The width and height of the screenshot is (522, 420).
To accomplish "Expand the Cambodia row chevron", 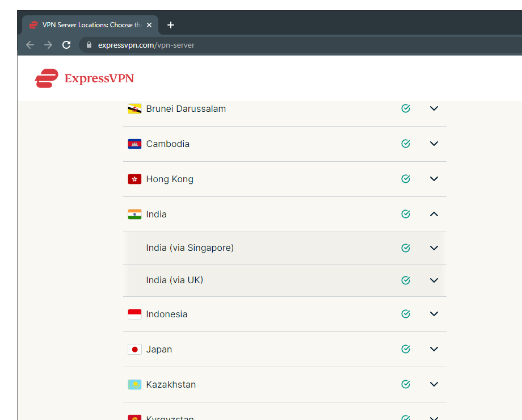I will [x=434, y=144].
